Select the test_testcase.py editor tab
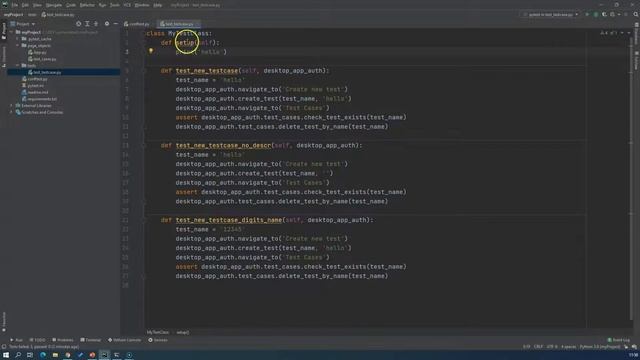This screenshot has width=640, height=360. [x=179, y=24]
